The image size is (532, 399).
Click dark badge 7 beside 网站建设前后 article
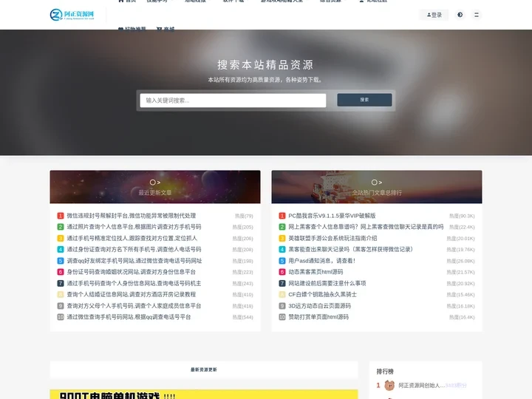coord(282,283)
